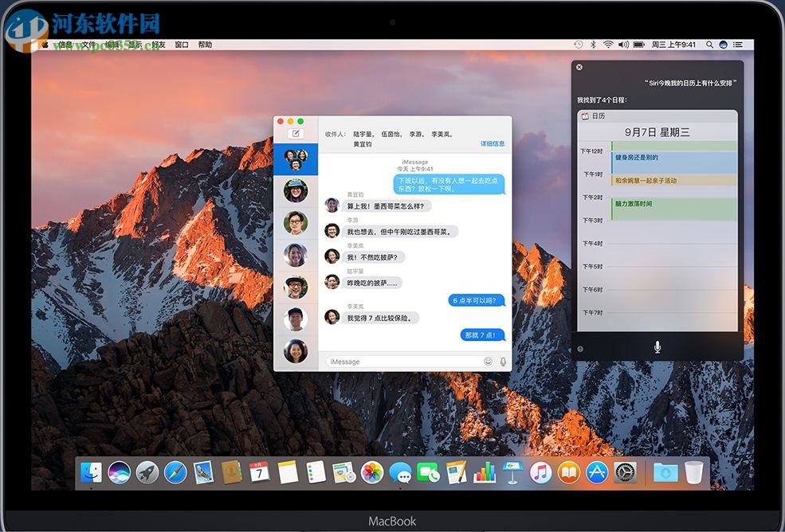
Task: Open Safari compass icon in Dock
Action: coord(175,472)
